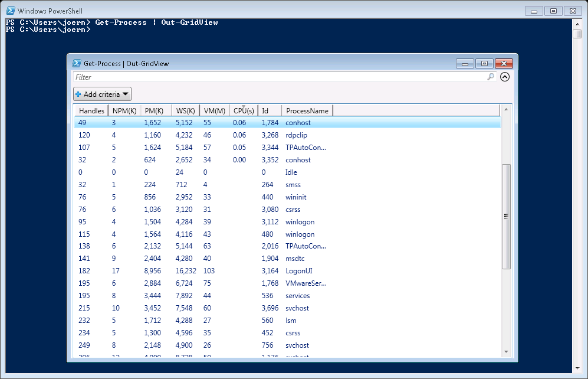
Task: Click the 16,232 working set value
Action: (186, 271)
